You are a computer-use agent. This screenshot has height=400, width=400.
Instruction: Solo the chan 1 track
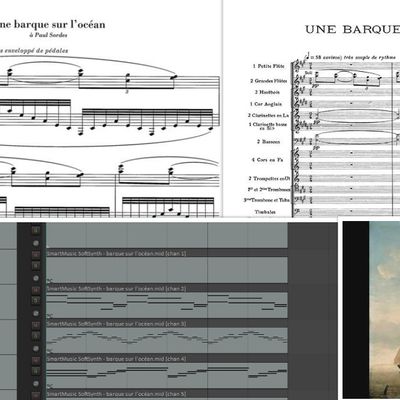(x=36, y=265)
